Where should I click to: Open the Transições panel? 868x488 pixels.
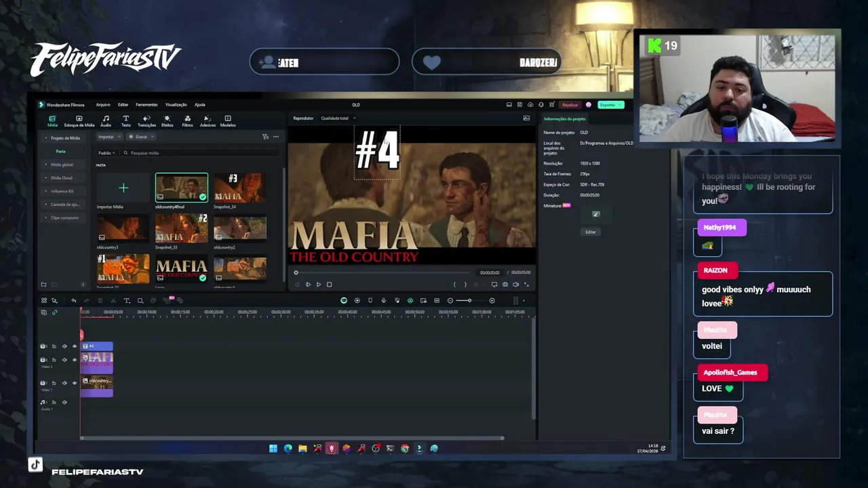pos(146,121)
